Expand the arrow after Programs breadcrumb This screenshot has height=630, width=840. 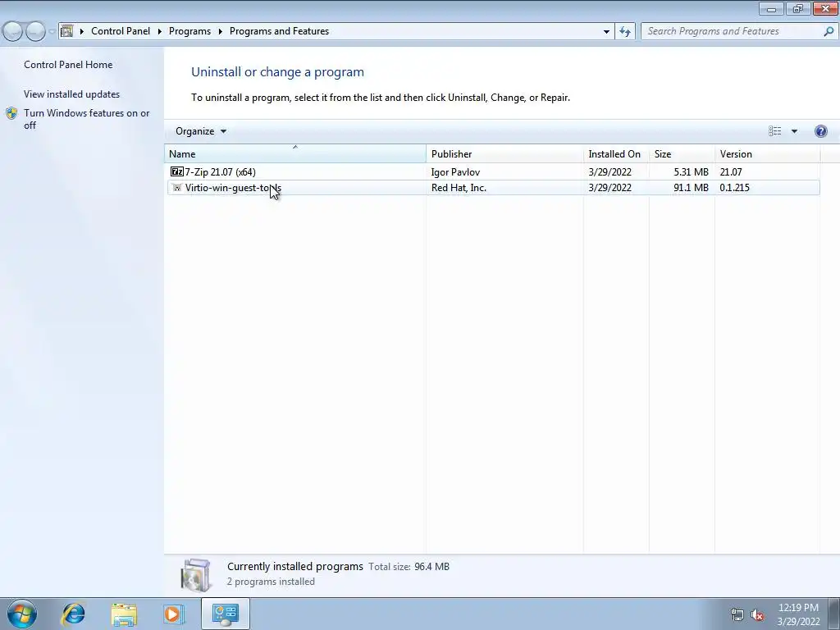click(220, 31)
